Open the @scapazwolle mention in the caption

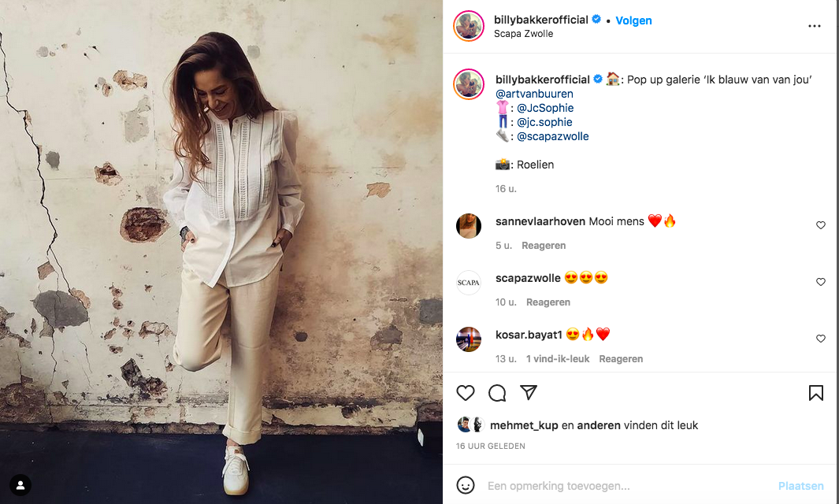point(553,136)
